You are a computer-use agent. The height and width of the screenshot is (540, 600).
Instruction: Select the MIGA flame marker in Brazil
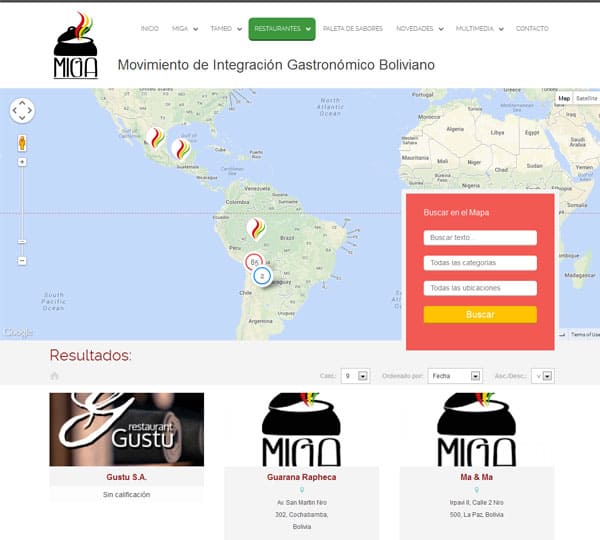point(256,229)
